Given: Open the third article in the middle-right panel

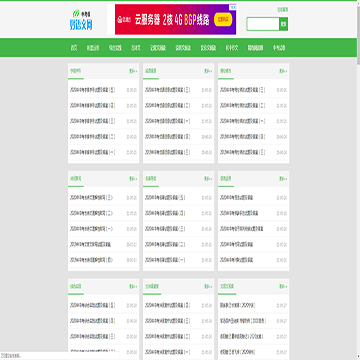Looking at the screenshot, I should [241, 229].
